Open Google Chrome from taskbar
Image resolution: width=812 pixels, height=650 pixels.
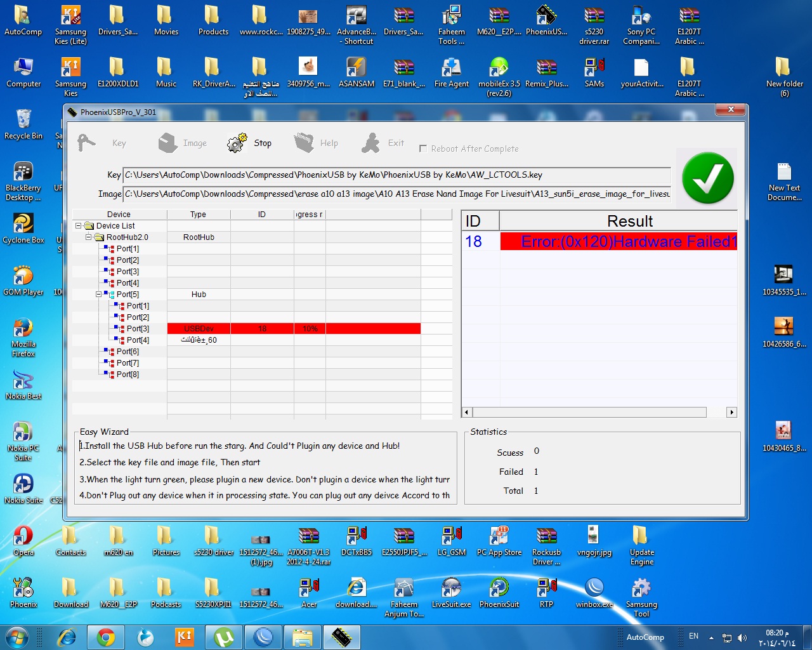[x=106, y=637]
